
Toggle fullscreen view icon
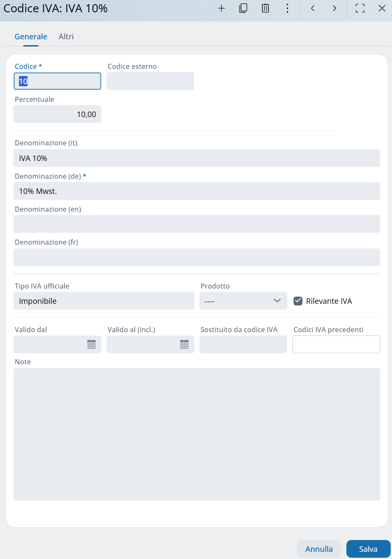360,8
